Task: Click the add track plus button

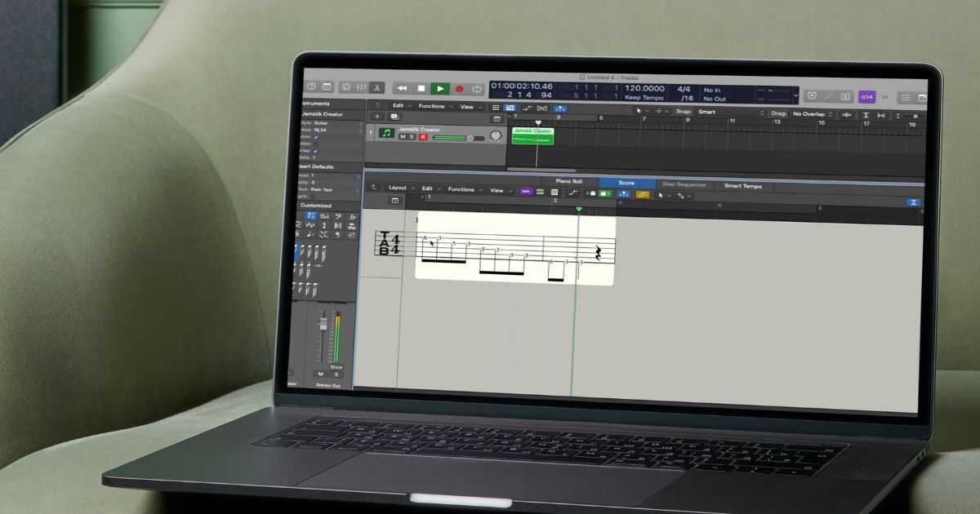Action: coord(377,117)
